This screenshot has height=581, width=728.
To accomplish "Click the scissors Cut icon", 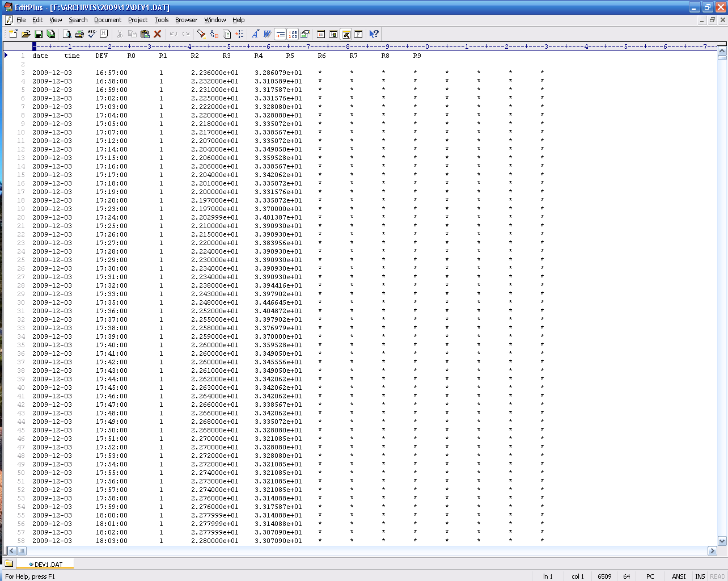I will [120, 34].
